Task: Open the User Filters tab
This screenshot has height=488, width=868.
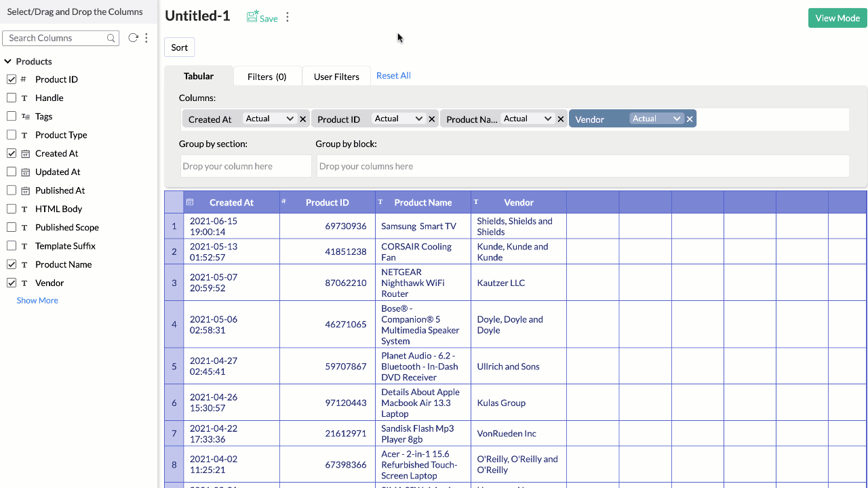Action: [x=336, y=77]
